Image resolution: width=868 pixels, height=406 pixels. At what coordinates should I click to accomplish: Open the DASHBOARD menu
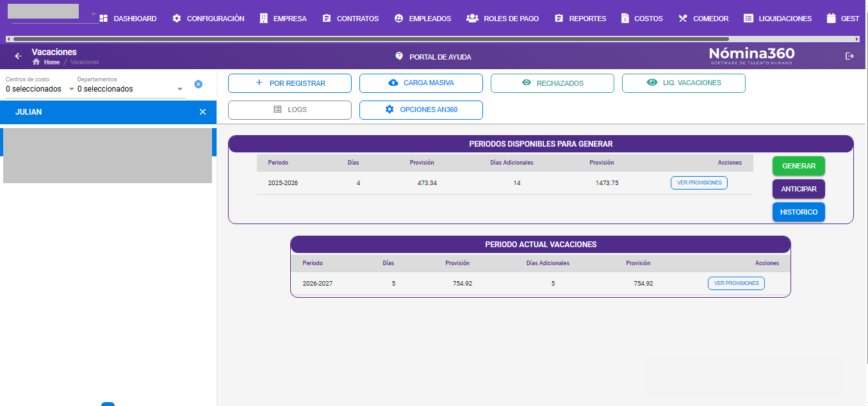128,19
